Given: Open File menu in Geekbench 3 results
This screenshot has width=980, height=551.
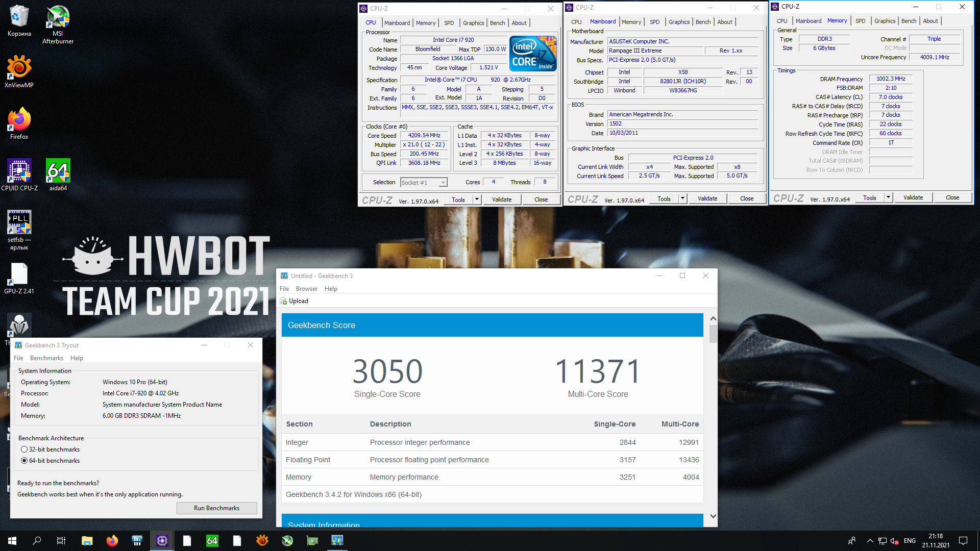Looking at the screenshot, I should coord(284,289).
